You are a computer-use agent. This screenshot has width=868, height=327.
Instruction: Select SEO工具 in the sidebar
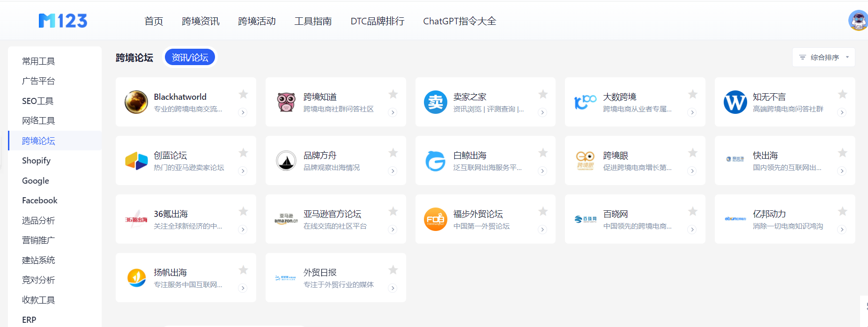click(37, 101)
